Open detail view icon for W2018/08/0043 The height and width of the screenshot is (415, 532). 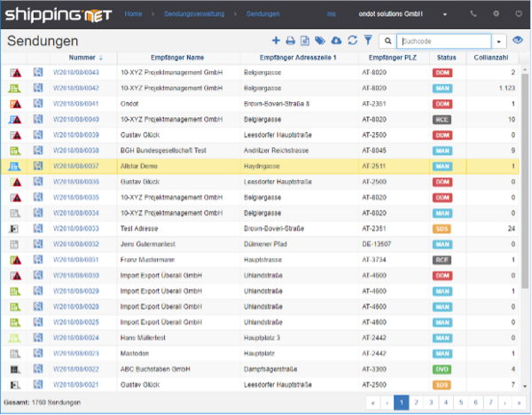pos(38,73)
